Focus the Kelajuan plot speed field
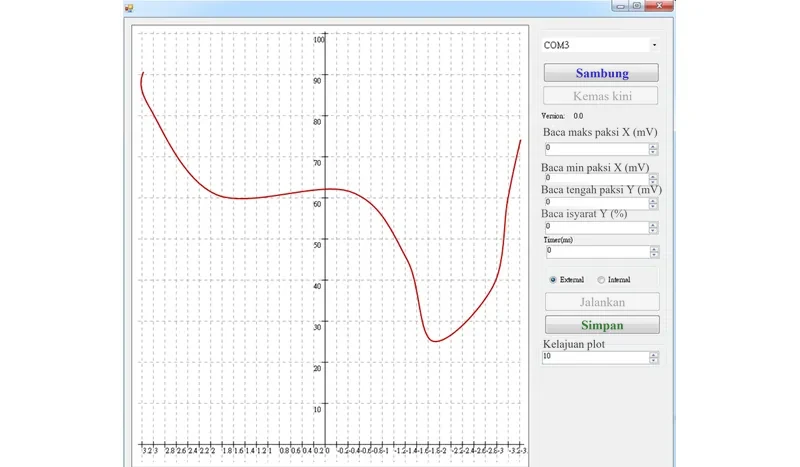Image resolution: width=800 pixels, height=467 pixels. (595, 357)
